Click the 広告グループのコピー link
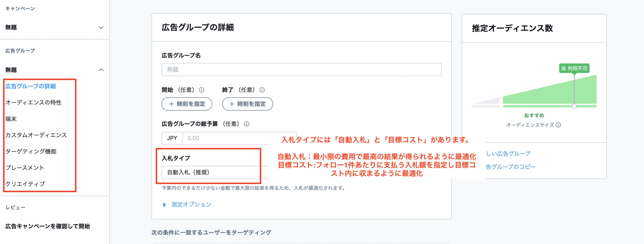The image size is (644, 244). pos(511,167)
